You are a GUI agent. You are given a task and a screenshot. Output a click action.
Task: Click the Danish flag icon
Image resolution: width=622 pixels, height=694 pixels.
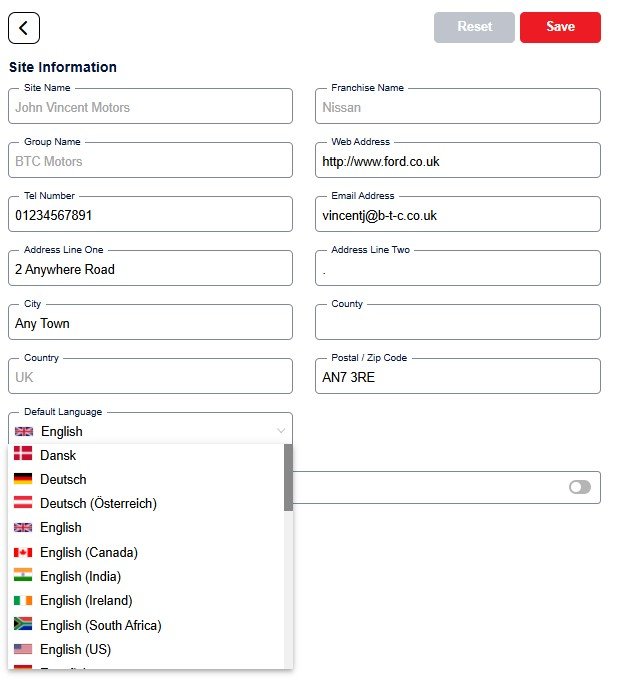[23, 455]
